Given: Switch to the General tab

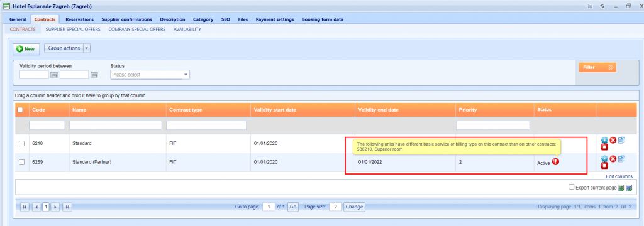Looking at the screenshot, I should pos(18,19).
